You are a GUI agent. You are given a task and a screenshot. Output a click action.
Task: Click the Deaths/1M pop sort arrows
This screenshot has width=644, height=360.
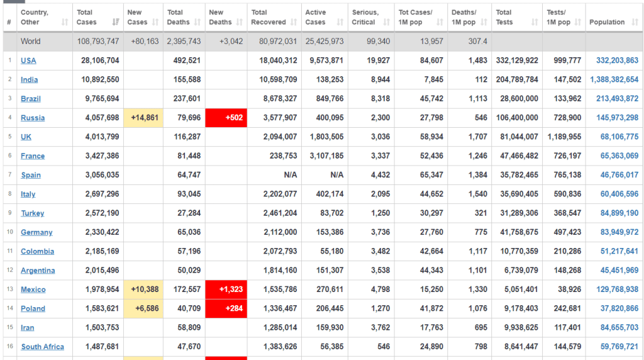point(484,22)
